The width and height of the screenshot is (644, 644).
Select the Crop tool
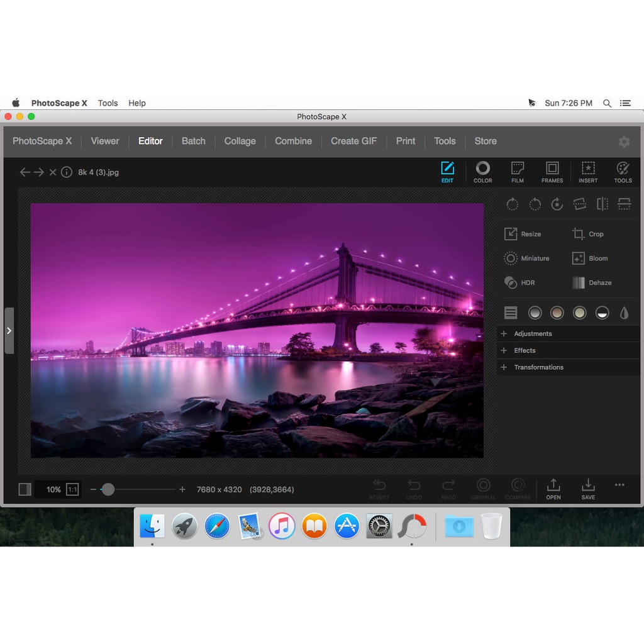coord(588,234)
